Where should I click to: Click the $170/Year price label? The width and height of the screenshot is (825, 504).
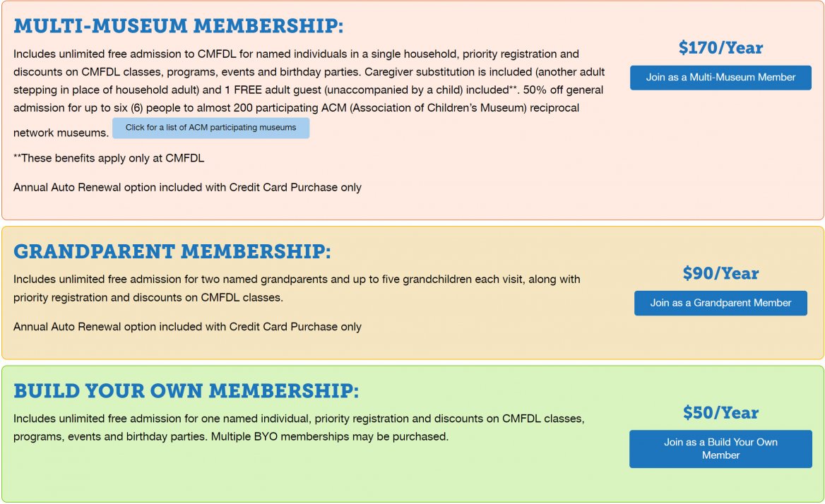pos(720,48)
